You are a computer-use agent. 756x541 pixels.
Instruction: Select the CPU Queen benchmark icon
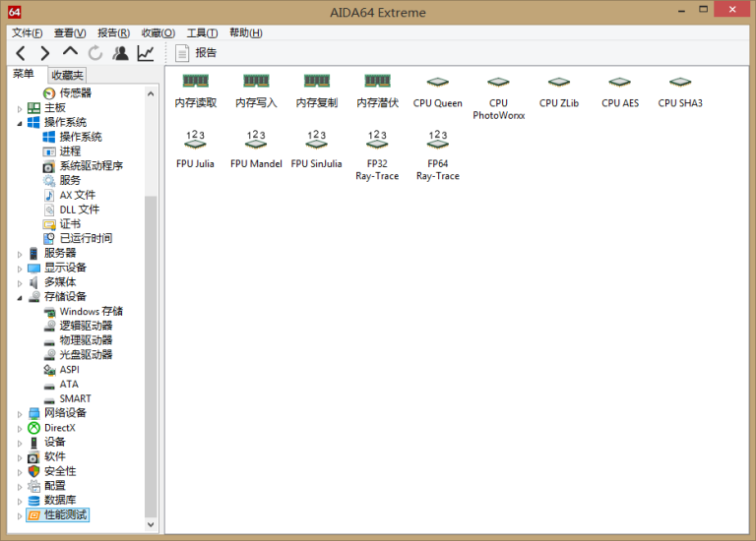(x=437, y=91)
